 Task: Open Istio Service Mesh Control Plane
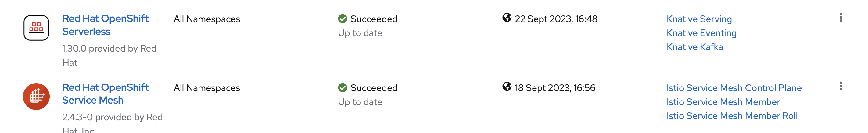pos(734,88)
